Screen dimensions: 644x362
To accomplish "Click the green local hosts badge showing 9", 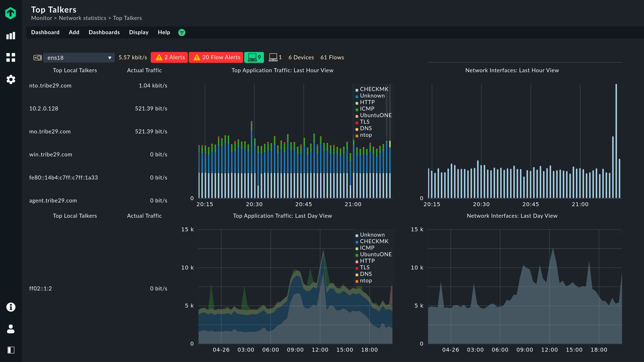I will [254, 57].
